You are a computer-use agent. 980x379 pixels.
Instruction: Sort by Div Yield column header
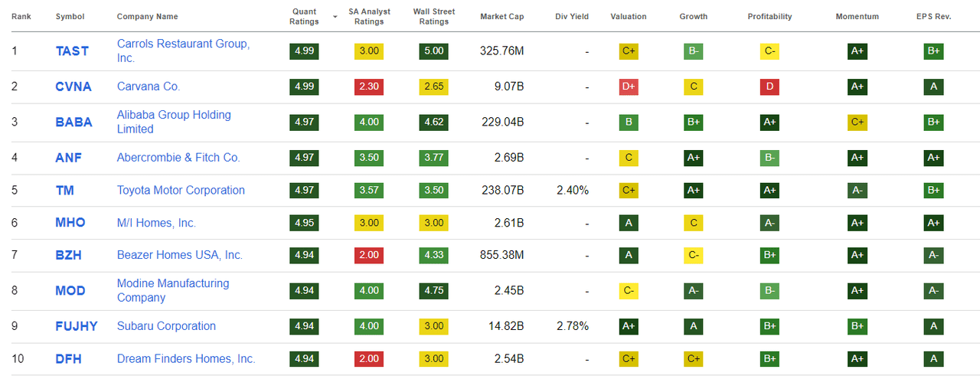click(572, 16)
